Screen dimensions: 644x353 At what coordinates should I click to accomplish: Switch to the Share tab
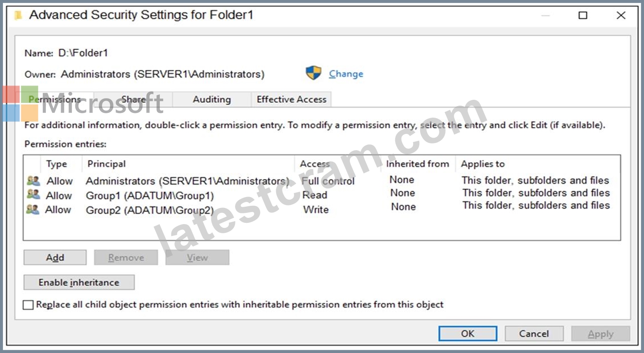pos(133,99)
